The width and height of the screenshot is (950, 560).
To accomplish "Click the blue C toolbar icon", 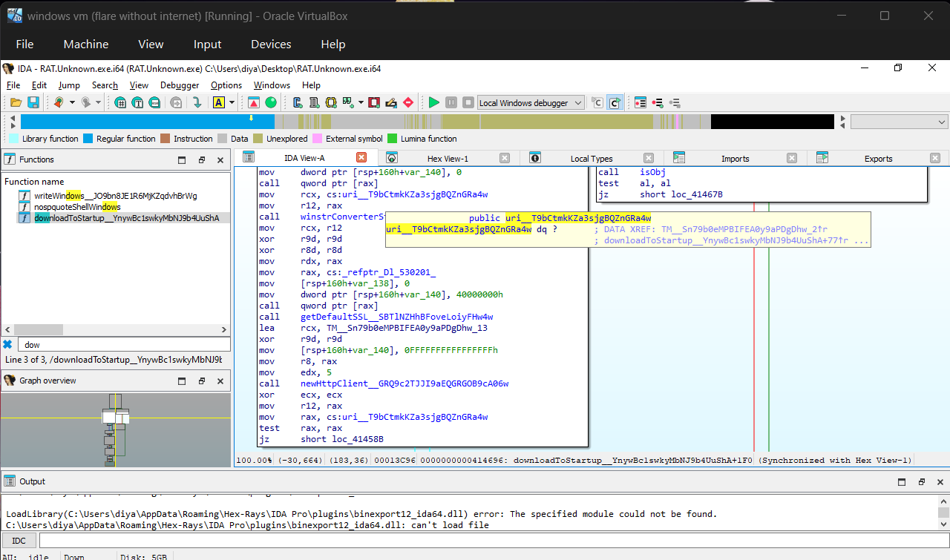I will pyautogui.click(x=296, y=102).
